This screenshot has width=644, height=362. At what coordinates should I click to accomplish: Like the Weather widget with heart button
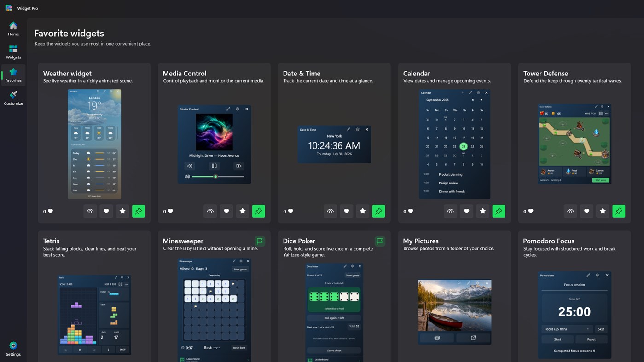click(106, 211)
